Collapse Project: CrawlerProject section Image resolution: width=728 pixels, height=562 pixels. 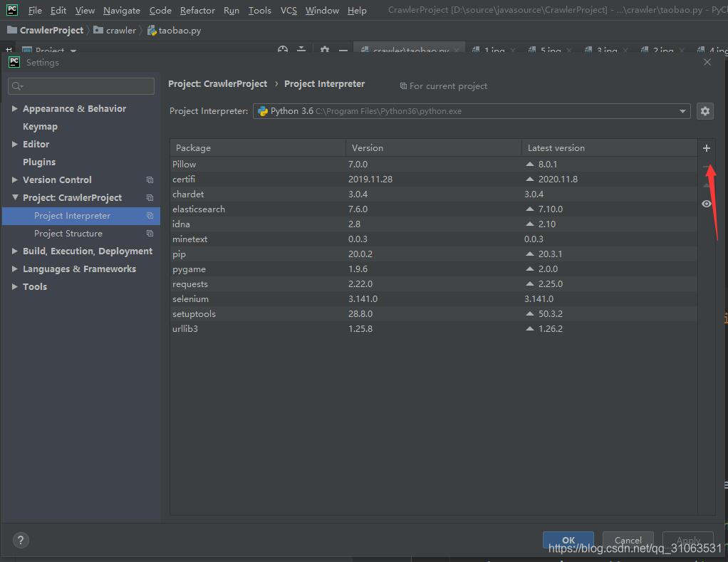(15, 197)
